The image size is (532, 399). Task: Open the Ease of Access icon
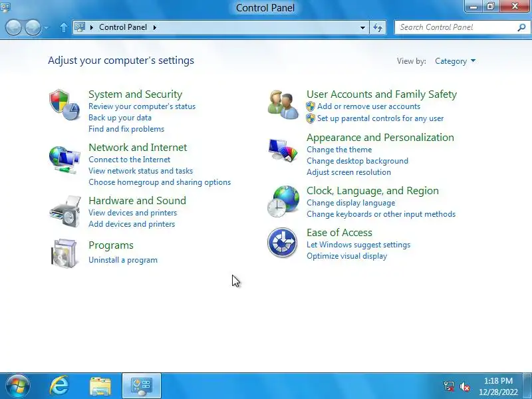[282, 242]
